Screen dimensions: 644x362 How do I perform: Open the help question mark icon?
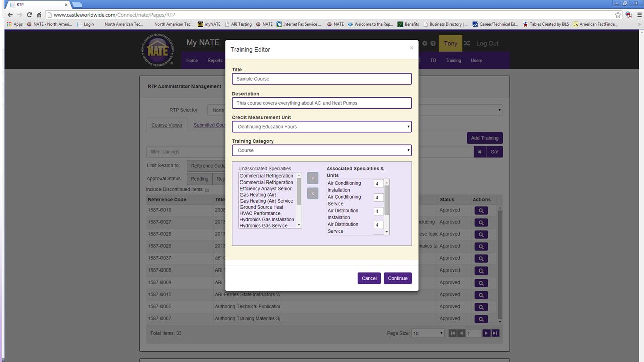pyautogui.click(x=433, y=44)
